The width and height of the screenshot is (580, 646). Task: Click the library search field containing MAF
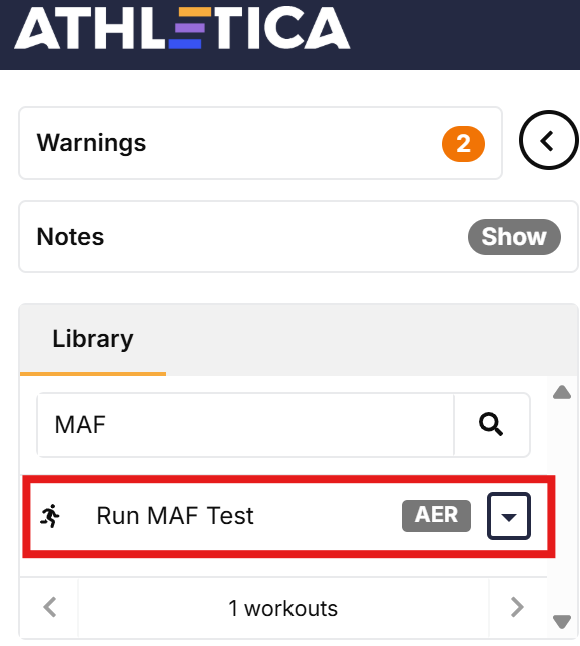click(x=246, y=425)
